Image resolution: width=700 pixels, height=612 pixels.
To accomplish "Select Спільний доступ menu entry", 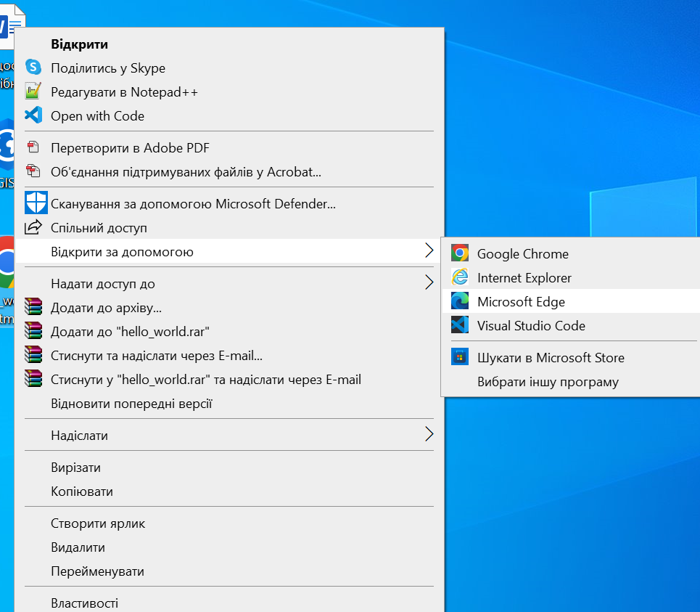I will 230,228.
